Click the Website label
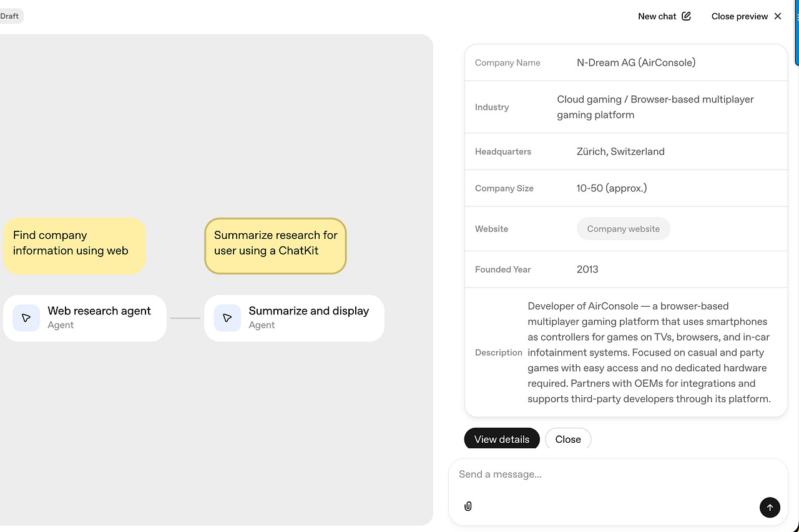799x532 pixels. click(491, 229)
